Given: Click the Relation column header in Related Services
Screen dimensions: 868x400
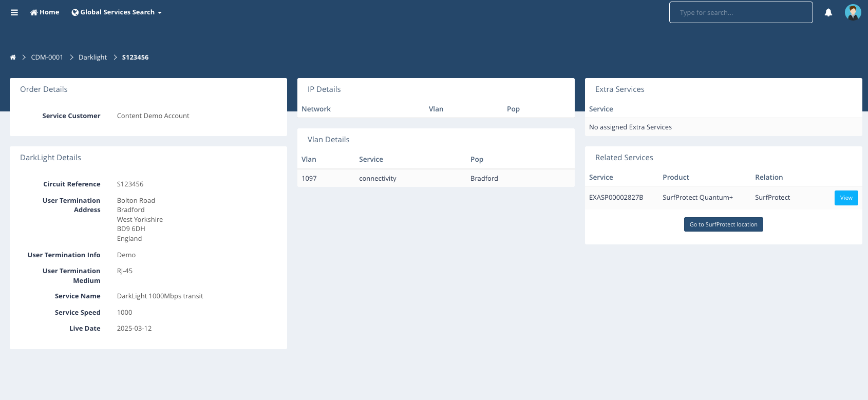Looking at the screenshot, I should click(769, 177).
